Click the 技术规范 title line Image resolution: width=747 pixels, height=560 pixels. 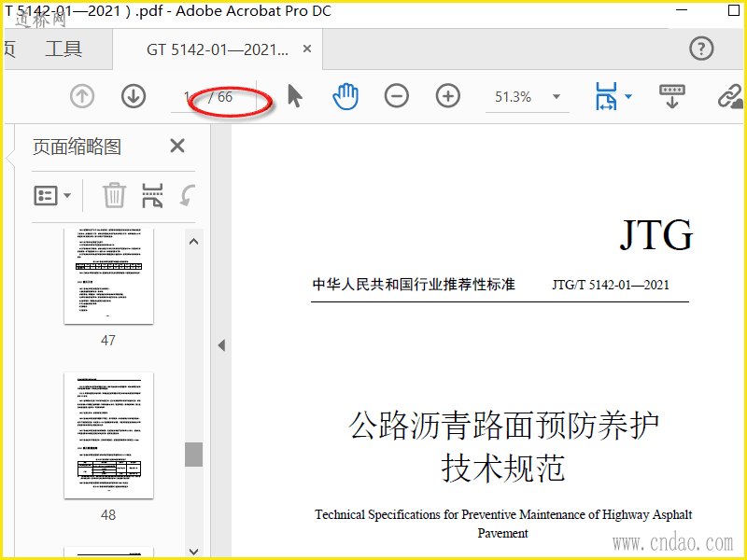click(503, 469)
